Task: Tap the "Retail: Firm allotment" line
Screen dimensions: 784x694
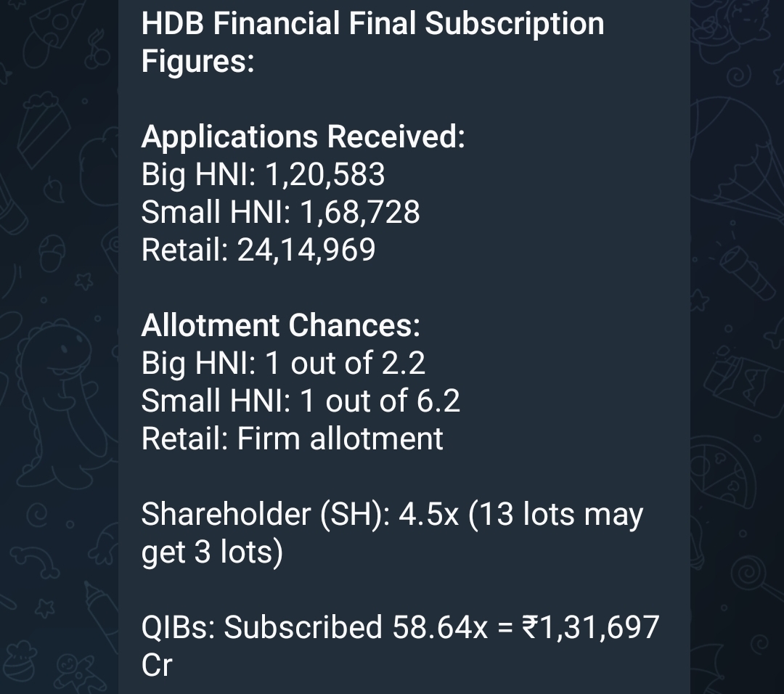Action: tap(292, 438)
